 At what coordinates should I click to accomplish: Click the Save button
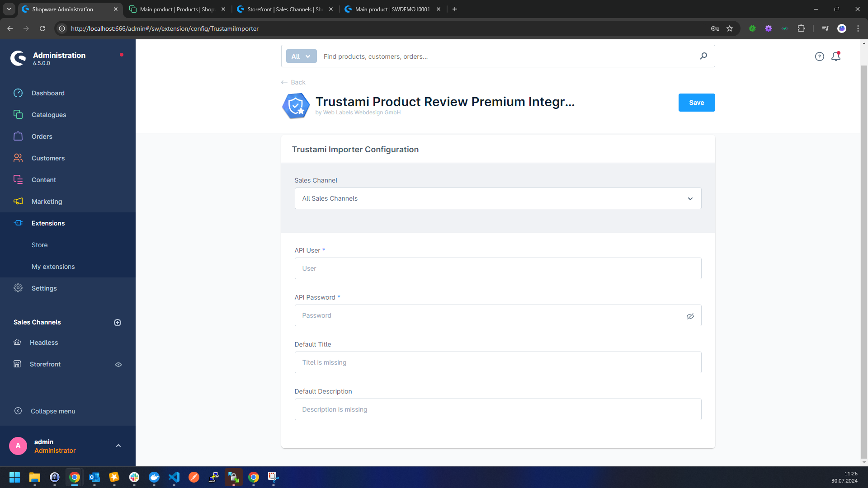tap(696, 102)
